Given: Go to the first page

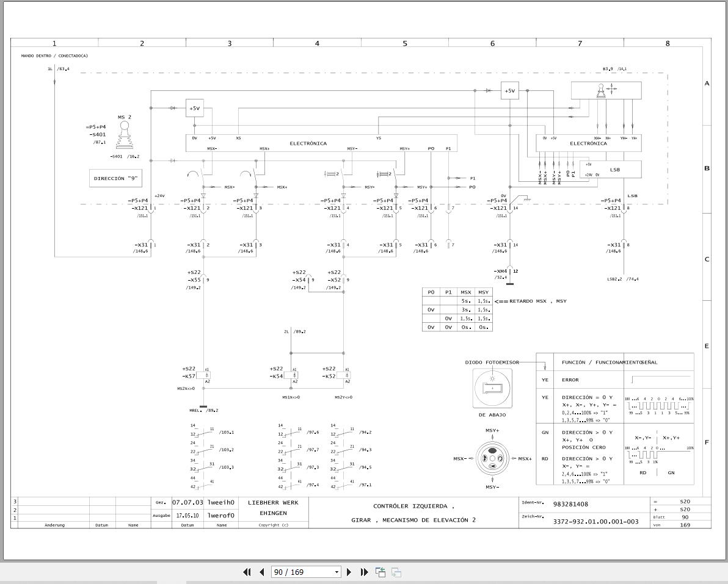Looking at the screenshot, I should point(247,572).
